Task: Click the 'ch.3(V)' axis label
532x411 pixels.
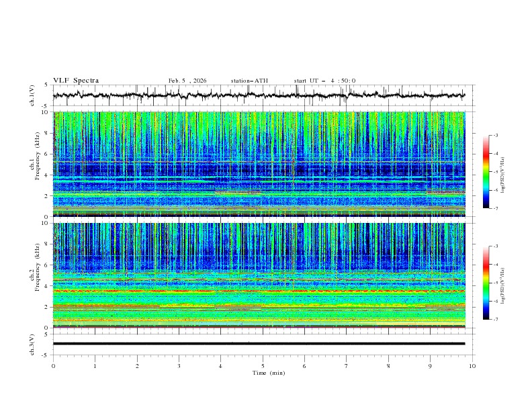Action: tap(32, 345)
